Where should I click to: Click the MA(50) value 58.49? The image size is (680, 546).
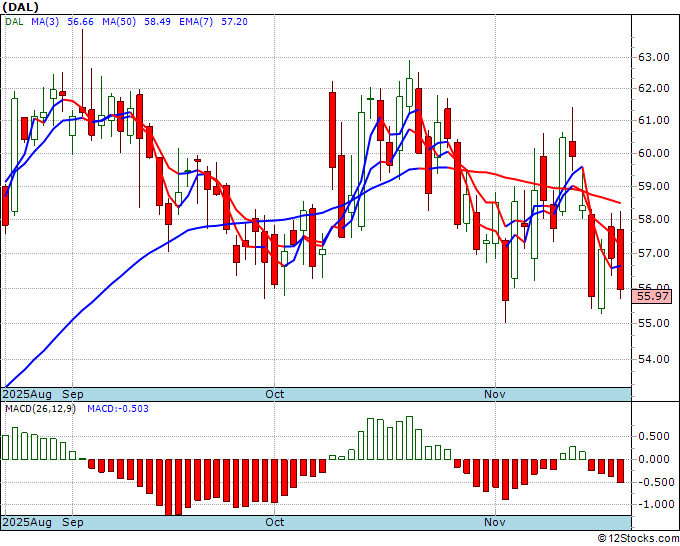point(157,22)
